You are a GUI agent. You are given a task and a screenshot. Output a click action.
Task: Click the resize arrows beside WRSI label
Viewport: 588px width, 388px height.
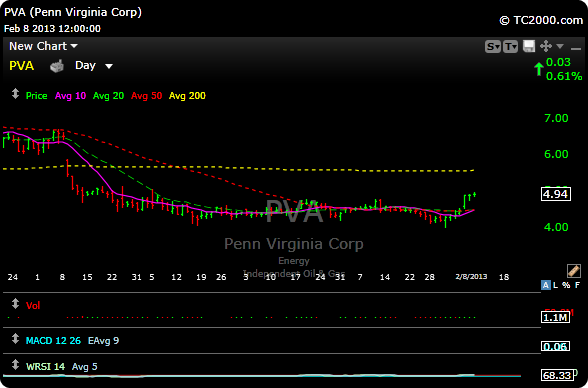[15, 364]
